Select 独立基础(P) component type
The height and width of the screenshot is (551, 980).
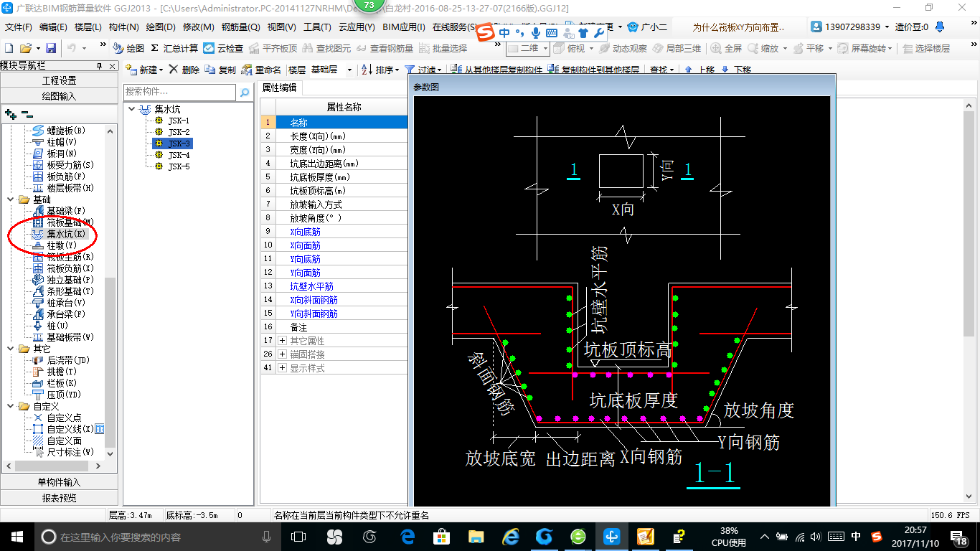[70, 280]
